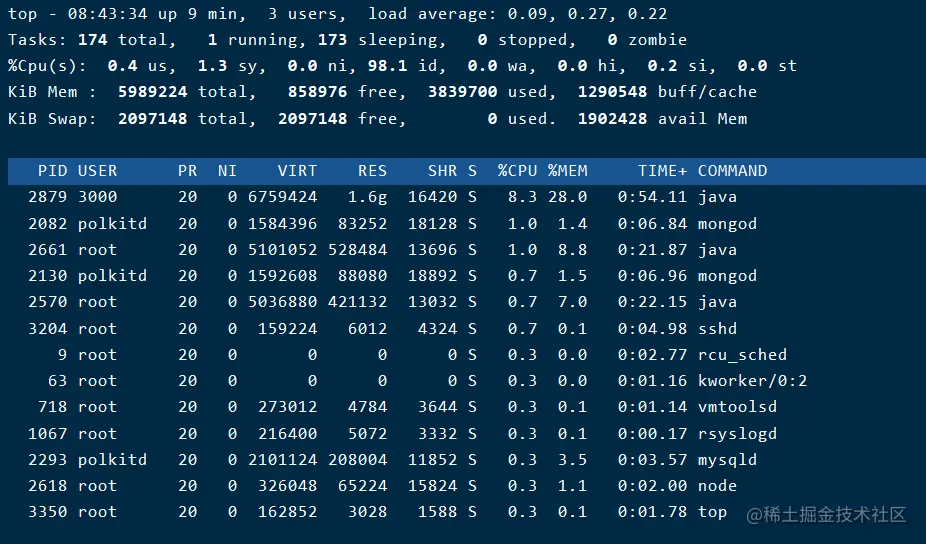926x544 pixels.
Task: Click the 1902428 avail Mem value
Action: pyautogui.click(x=612, y=119)
